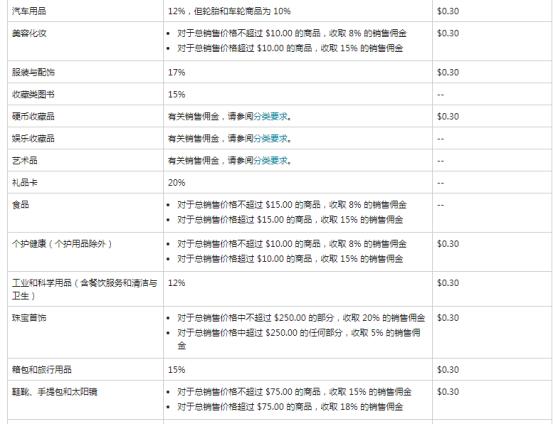Click 食品 bullet about not exceeding $15.00

coord(292,205)
